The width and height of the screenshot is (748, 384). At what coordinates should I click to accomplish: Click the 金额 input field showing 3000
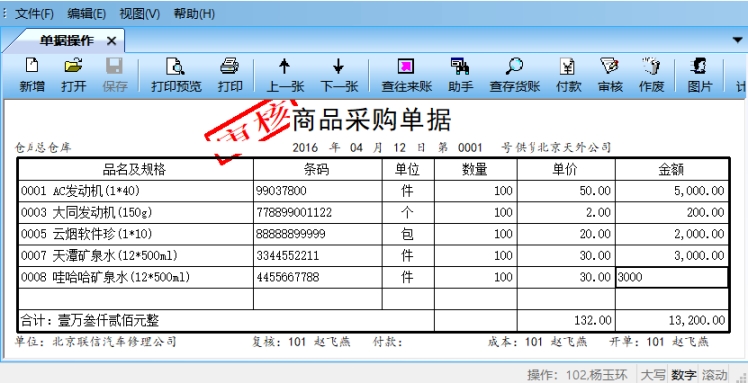coord(672,277)
